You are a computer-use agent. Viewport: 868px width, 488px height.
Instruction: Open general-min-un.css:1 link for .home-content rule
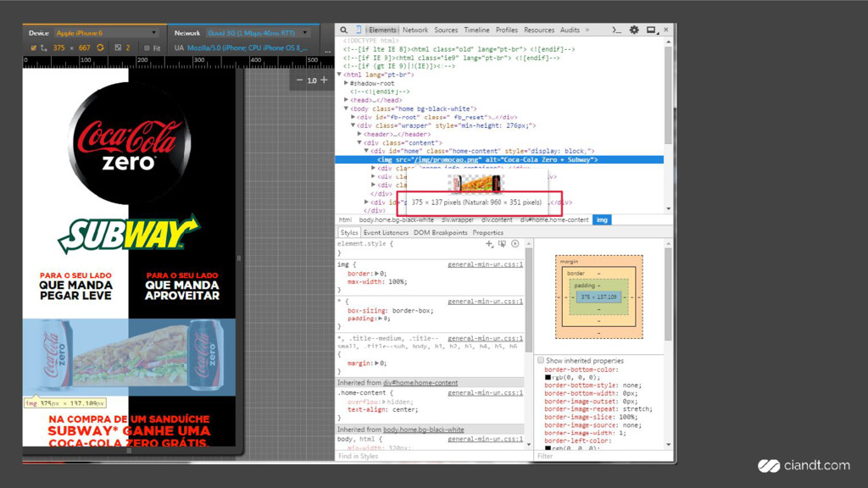click(485, 393)
